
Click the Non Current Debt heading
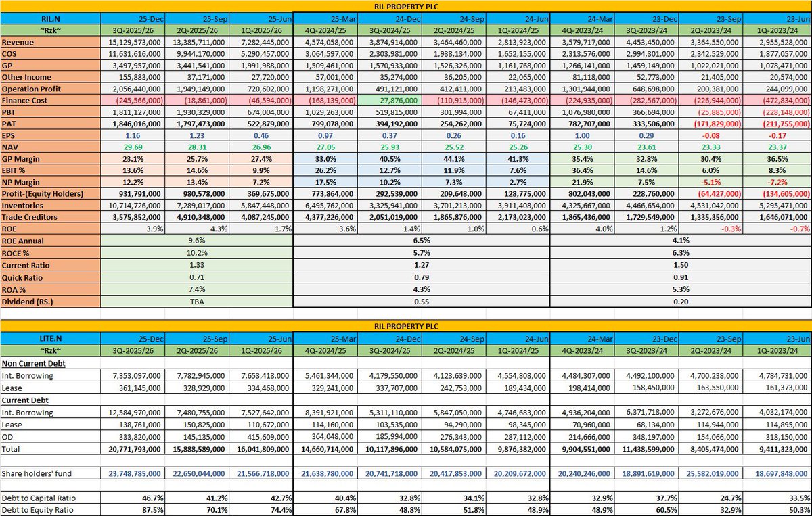(35, 362)
